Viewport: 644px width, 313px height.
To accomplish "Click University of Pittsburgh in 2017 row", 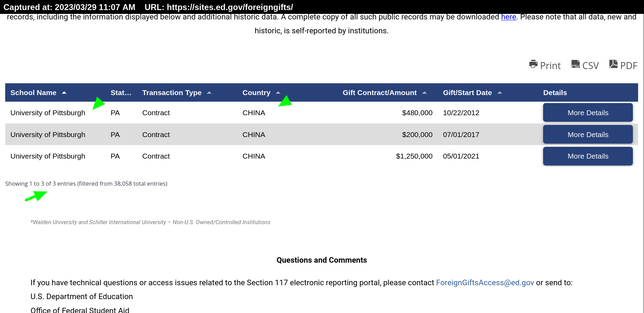I will (48, 135).
